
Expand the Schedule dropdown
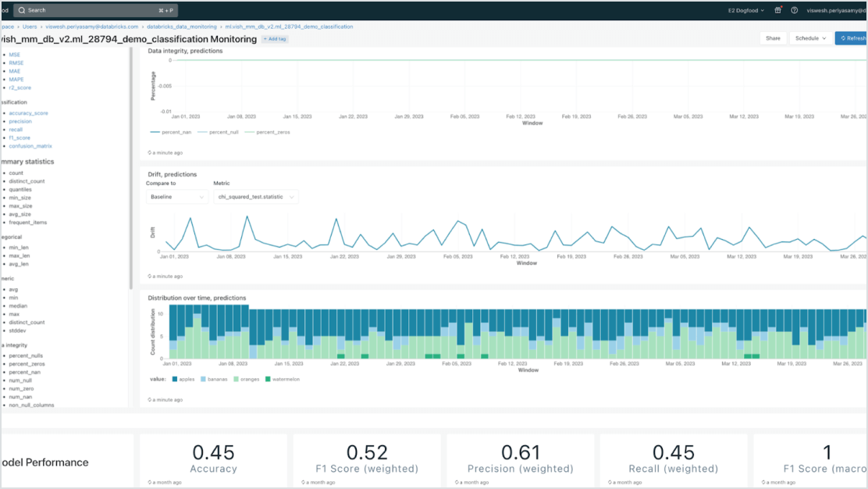point(809,38)
